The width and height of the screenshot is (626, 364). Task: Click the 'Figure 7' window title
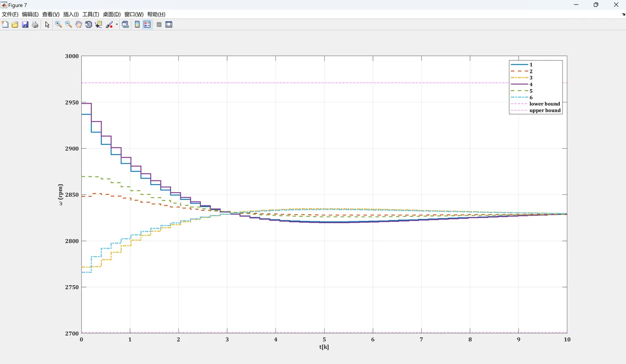click(17, 5)
